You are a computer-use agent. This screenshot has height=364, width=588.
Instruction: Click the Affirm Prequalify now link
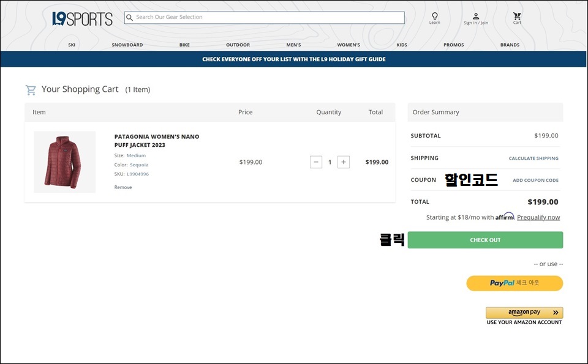pyautogui.click(x=538, y=217)
